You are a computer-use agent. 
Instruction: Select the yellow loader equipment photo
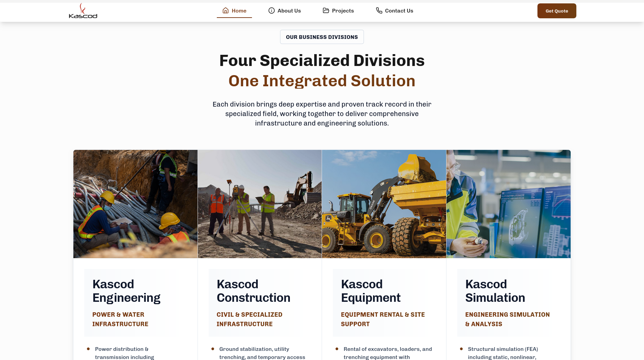(384, 204)
